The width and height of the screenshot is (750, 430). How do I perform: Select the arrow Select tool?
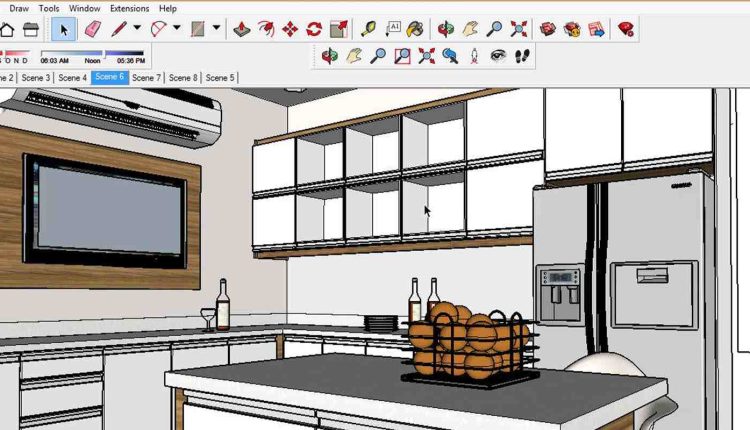pos(64,29)
